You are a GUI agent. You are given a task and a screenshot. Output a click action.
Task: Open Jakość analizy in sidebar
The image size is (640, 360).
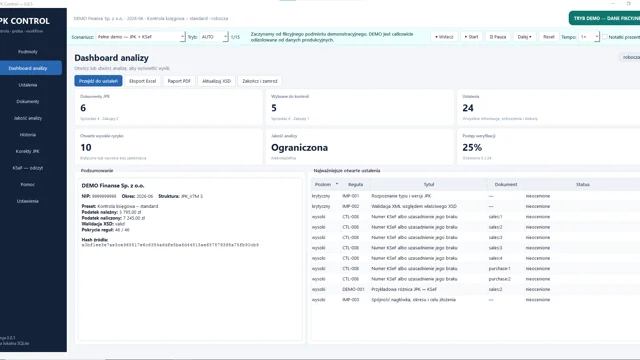pos(28,118)
